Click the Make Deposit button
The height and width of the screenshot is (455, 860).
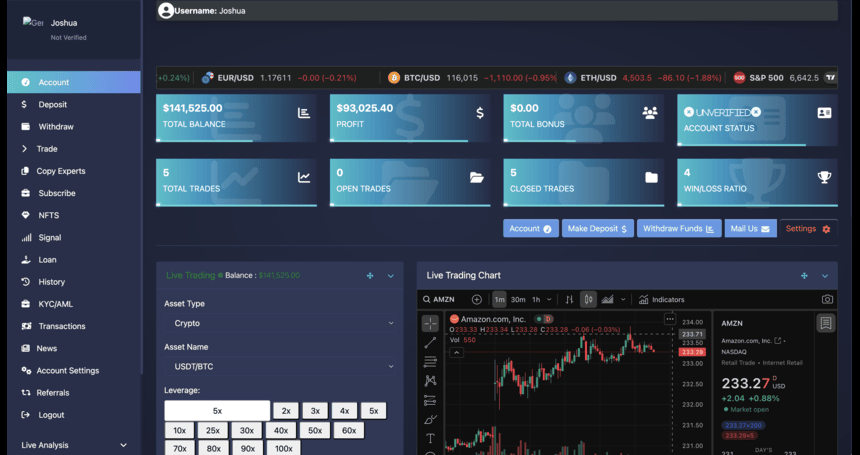click(597, 229)
